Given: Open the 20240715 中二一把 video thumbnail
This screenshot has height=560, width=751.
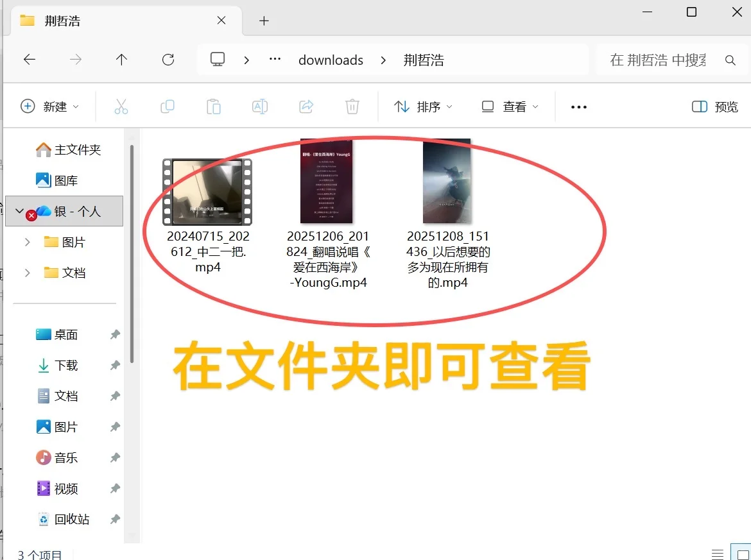Looking at the screenshot, I should coord(207,191).
